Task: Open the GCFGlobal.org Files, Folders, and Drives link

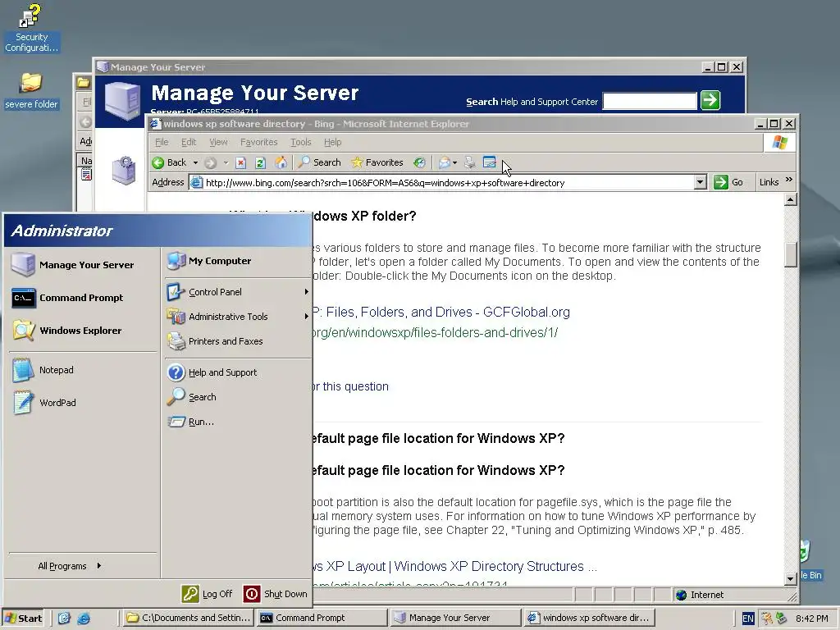Action: tap(441, 312)
